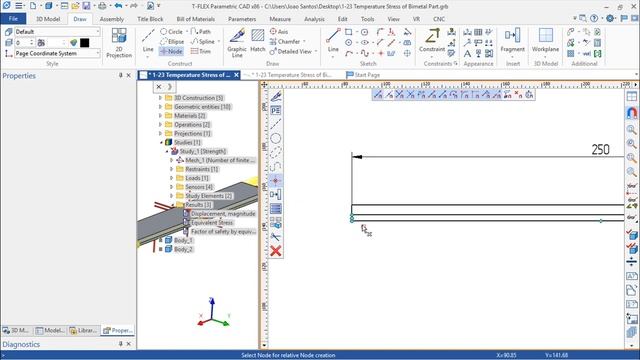
Task: Pin the Properties panel
Action: pos(120,76)
